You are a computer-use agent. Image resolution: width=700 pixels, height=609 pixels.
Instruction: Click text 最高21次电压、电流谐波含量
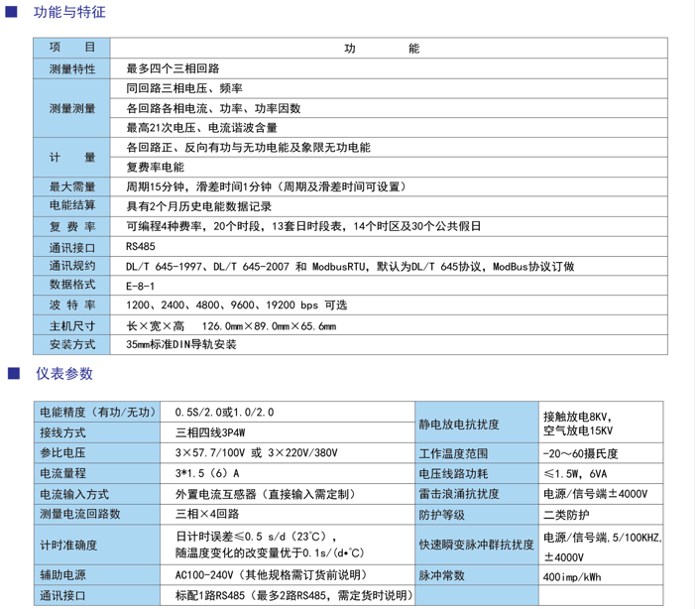point(202,128)
